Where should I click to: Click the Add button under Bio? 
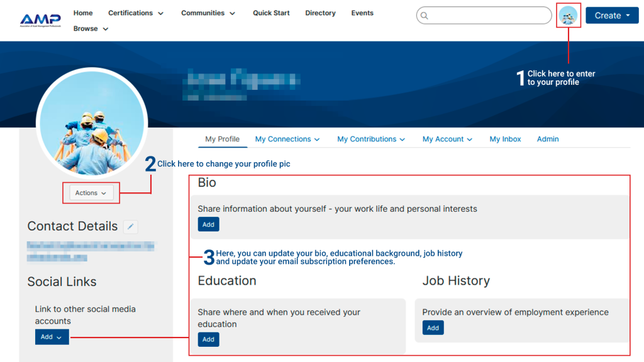pos(208,224)
